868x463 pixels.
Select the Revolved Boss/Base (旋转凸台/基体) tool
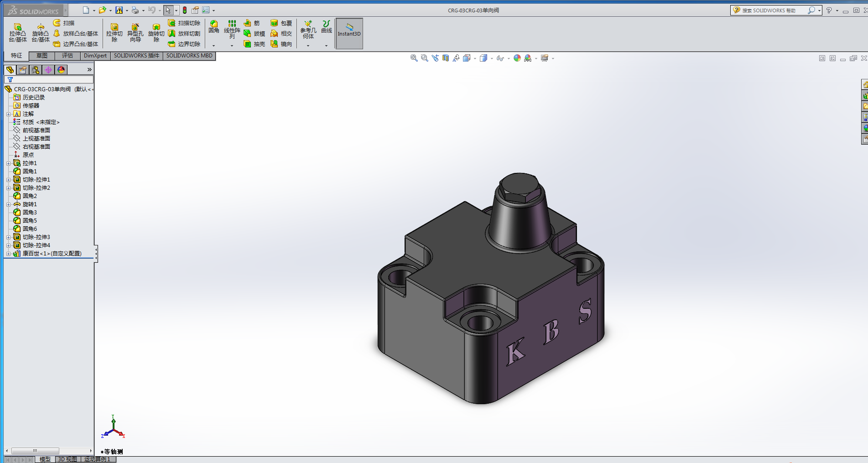click(x=41, y=33)
